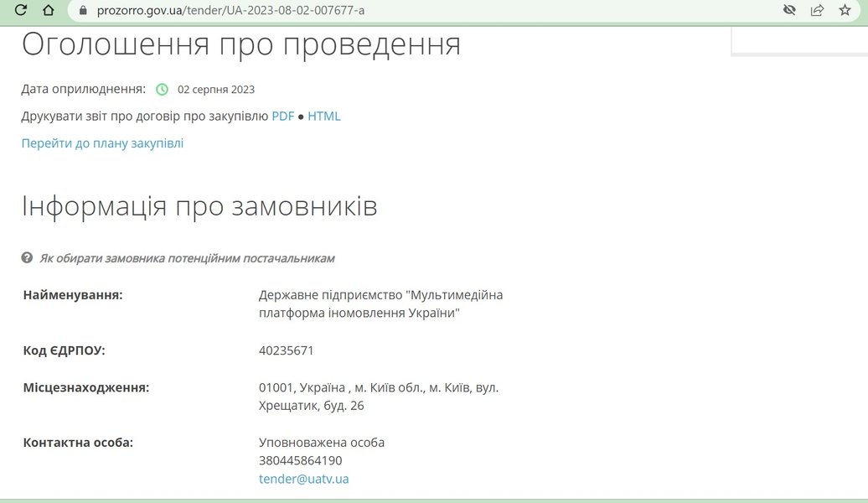The image size is (868, 503).
Task: Click the browser reload page icon
Action: pyautogui.click(x=21, y=11)
